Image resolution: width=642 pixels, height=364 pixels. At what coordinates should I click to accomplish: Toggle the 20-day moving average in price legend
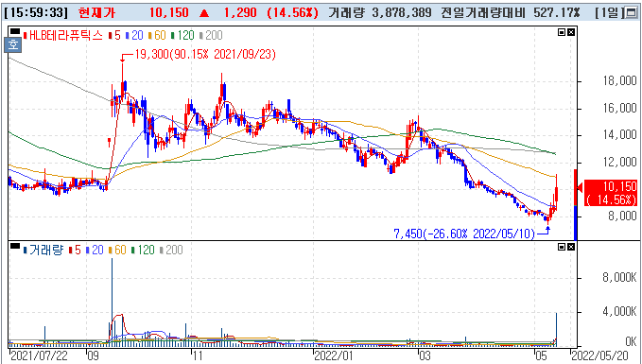tap(134, 36)
